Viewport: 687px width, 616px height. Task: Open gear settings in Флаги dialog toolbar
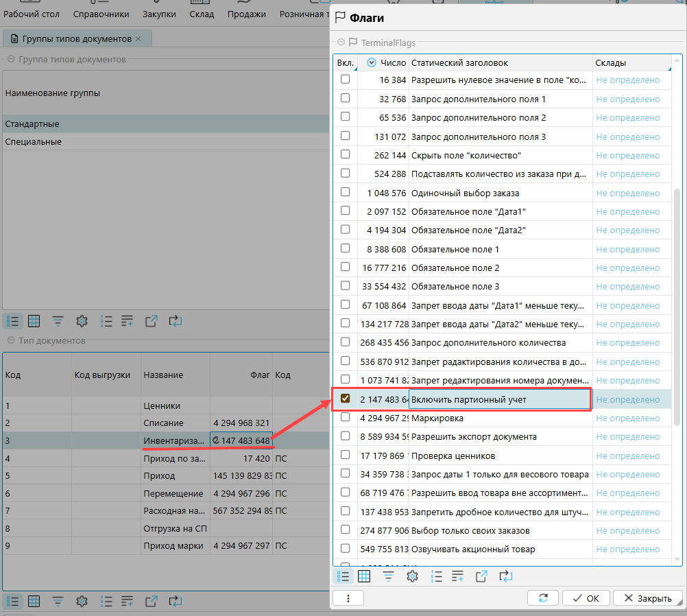point(412,576)
